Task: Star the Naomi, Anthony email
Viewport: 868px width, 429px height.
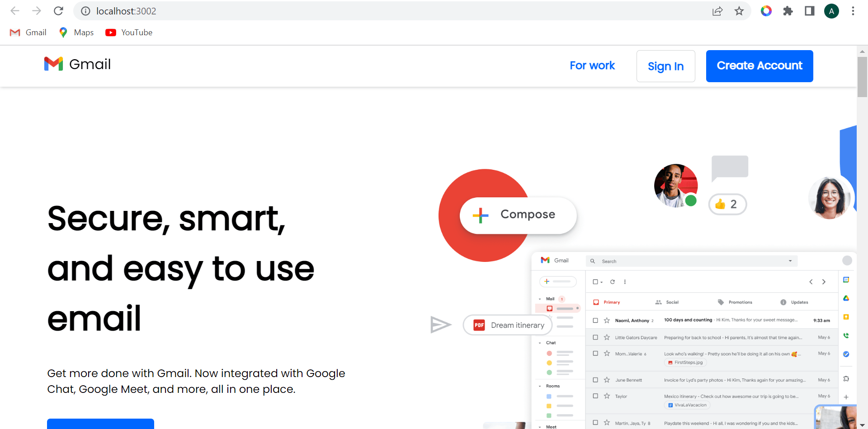Action: click(x=607, y=320)
